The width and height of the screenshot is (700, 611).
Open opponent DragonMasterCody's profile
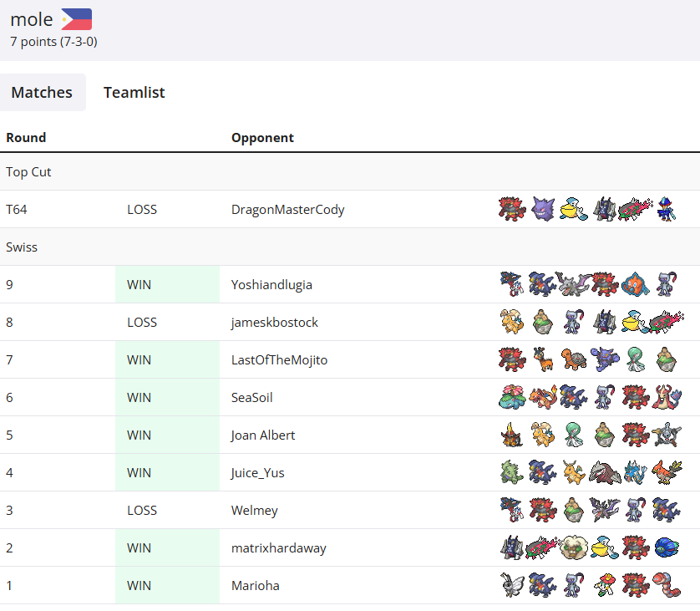click(x=288, y=210)
